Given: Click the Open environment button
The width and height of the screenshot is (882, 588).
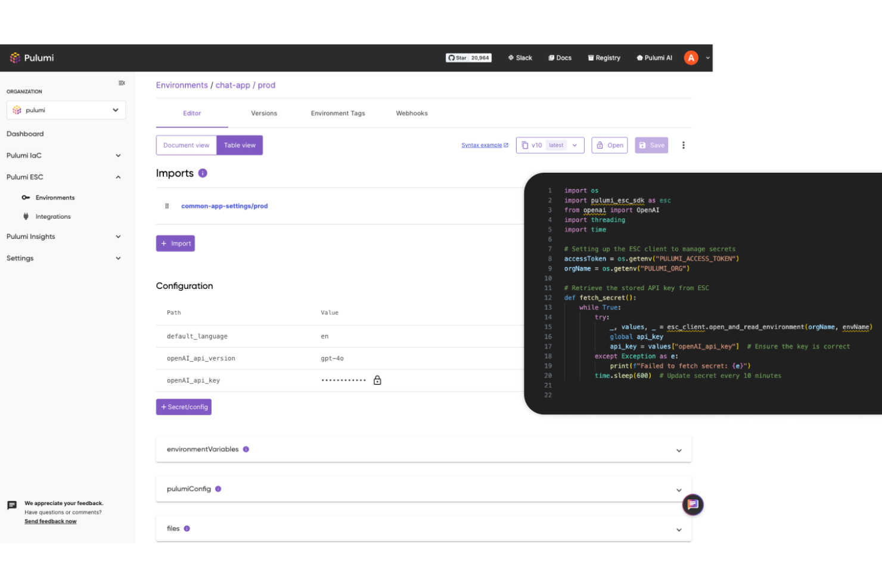Looking at the screenshot, I should click(x=610, y=145).
